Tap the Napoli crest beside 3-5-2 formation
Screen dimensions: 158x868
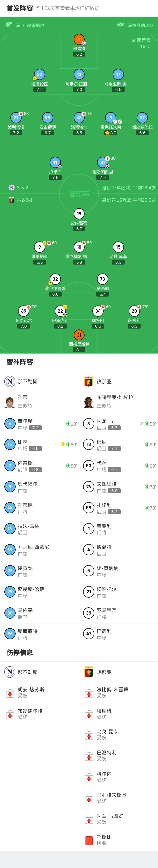pos(12,188)
